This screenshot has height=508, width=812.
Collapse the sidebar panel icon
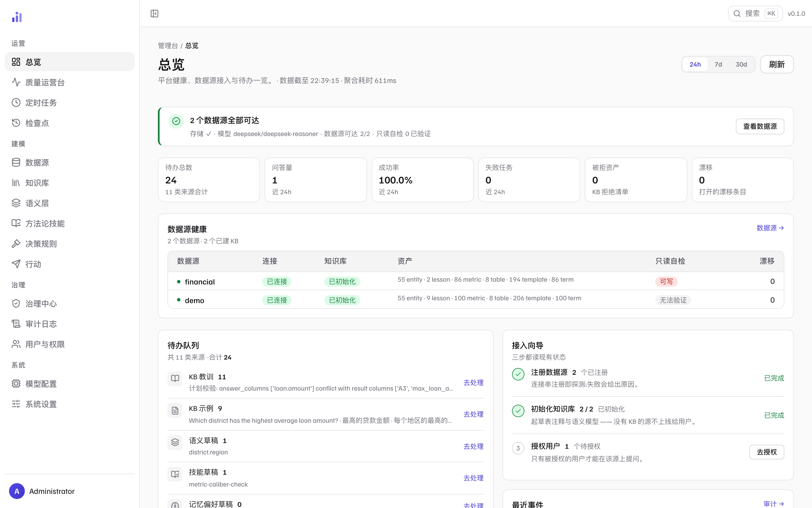154,14
